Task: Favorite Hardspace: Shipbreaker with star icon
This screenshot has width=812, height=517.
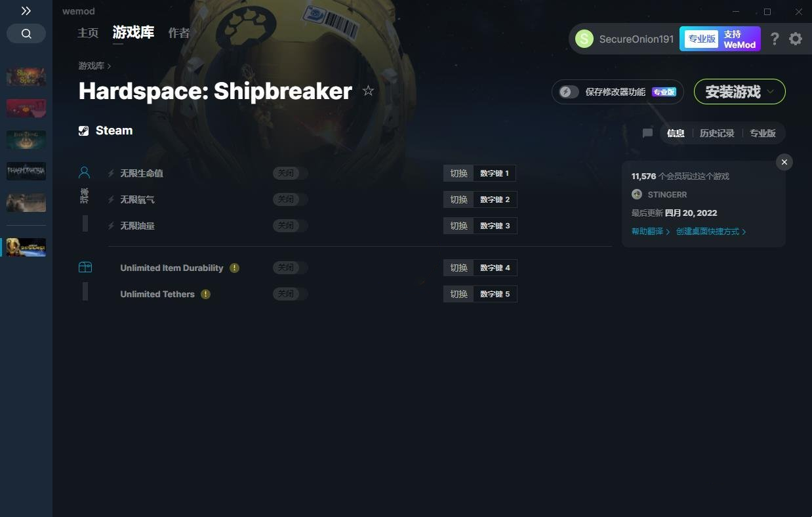Action: pos(368,91)
